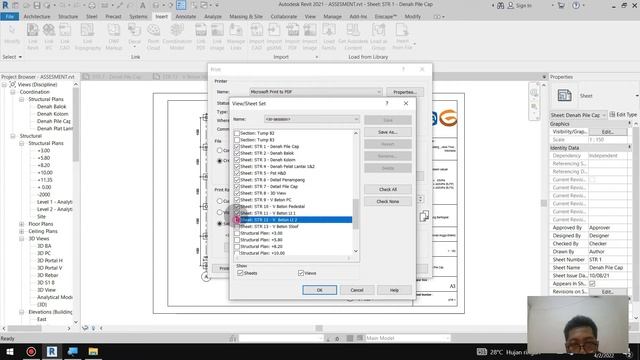Switch to the Annotate ribbon tab

[x=185, y=16]
